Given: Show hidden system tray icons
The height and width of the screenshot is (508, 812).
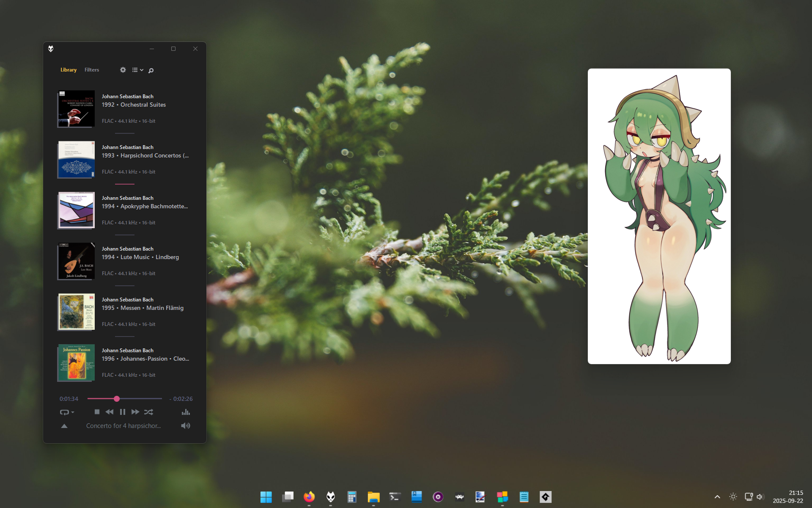Looking at the screenshot, I should click(717, 497).
